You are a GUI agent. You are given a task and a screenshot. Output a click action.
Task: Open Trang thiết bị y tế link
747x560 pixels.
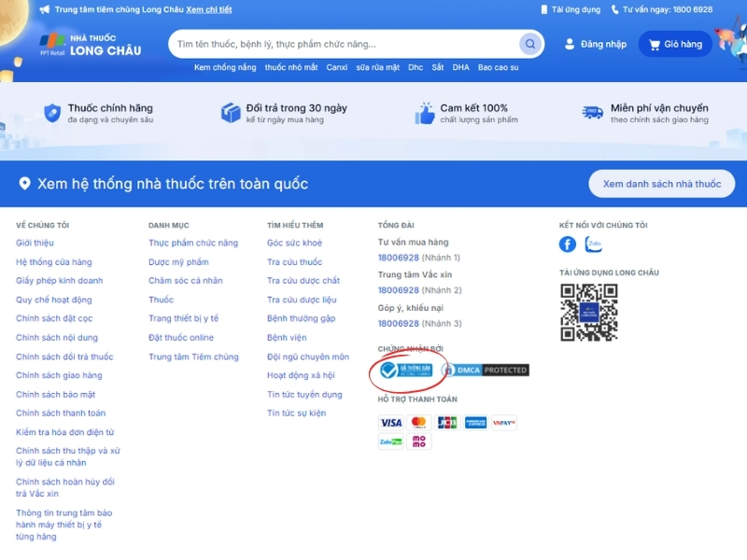tap(183, 318)
